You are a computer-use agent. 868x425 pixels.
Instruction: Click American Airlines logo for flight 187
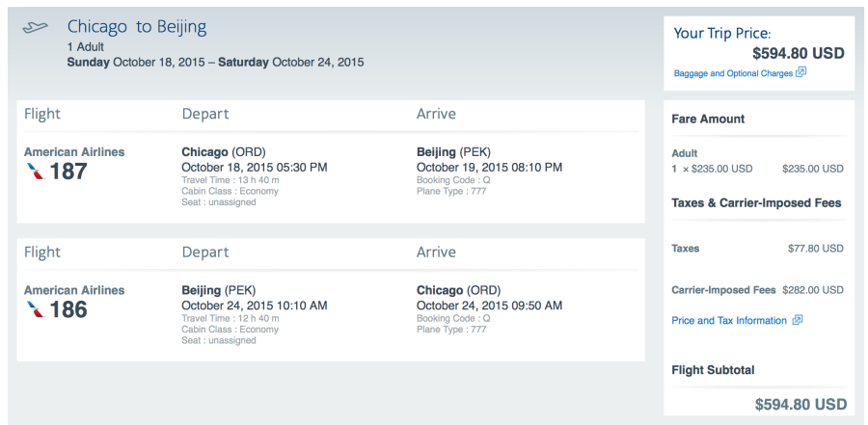tap(35, 172)
